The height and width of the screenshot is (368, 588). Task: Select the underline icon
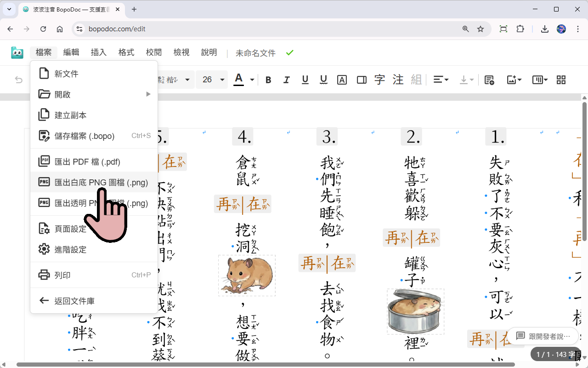tap(305, 80)
